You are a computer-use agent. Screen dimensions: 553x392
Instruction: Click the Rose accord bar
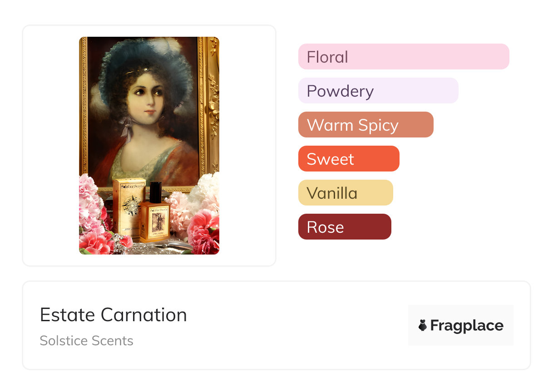pyautogui.click(x=344, y=227)
